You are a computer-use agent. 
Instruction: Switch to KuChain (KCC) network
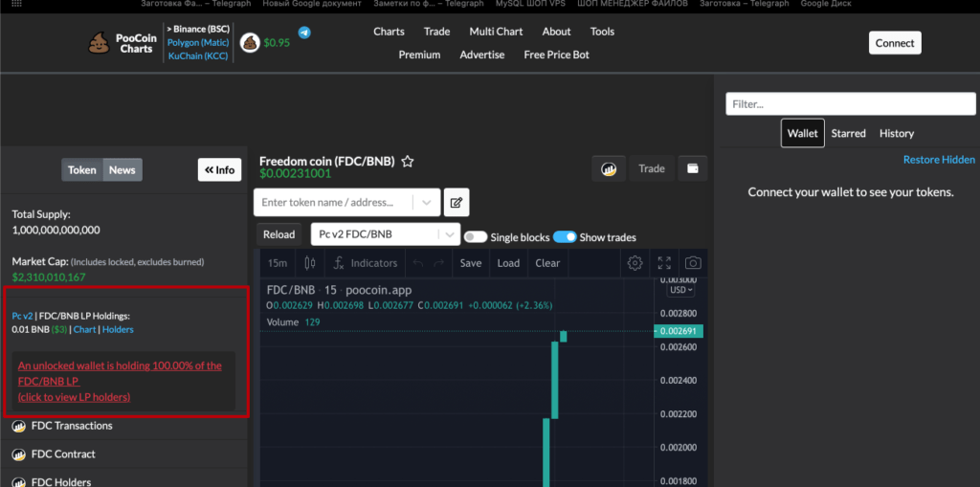tap(198, 56)
